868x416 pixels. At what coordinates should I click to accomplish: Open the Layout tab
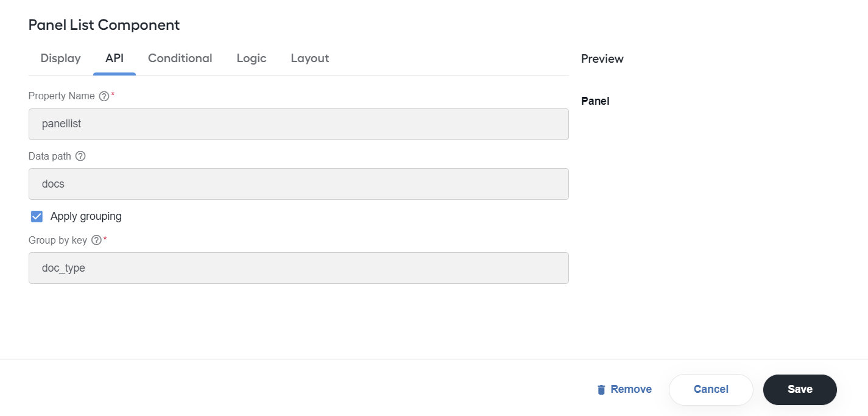[x=310, y=58]
